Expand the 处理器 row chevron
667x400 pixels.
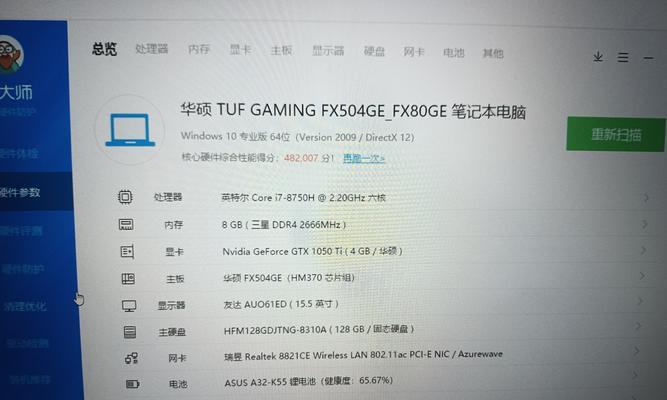[646, 197]
